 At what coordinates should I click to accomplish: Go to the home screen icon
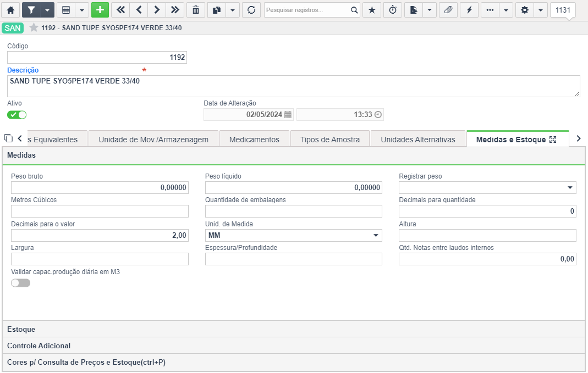(x=10, y=10)
